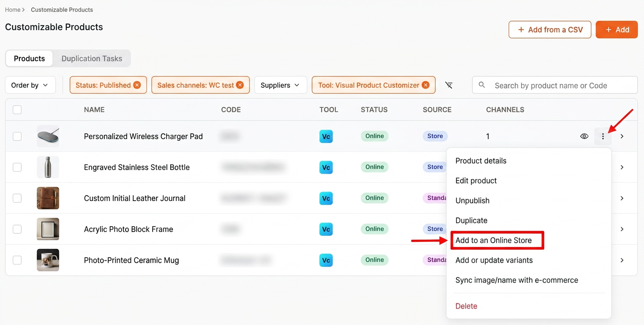The width and height of the screenshot is (644, 325).
Task: Check the Custom Initial Leather Journal row
Action: tap(17, 198)
